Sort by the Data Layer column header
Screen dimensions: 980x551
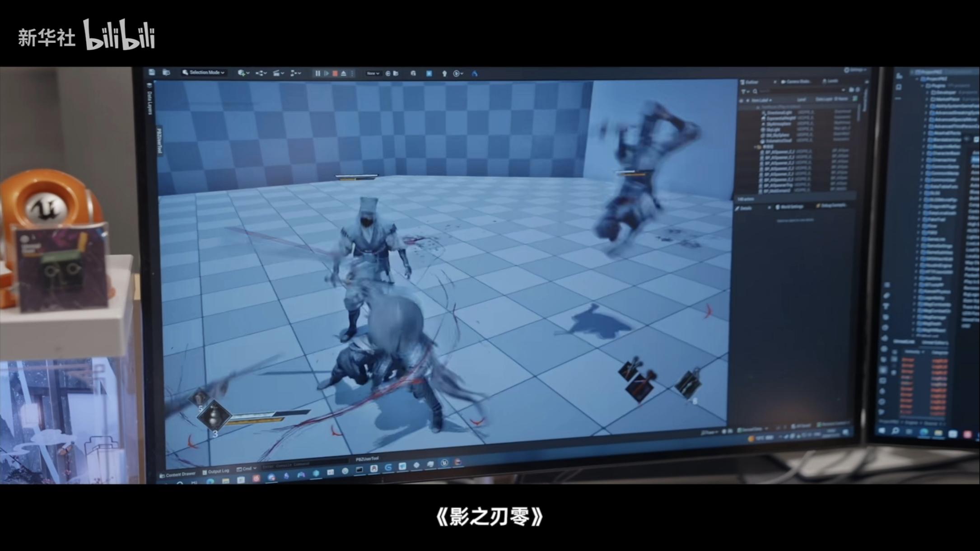[x=824, y=99]
